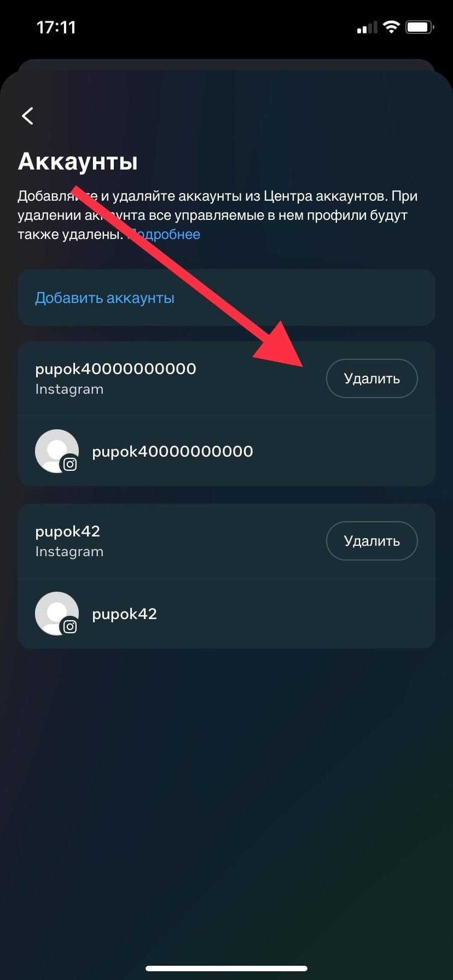Open the pupok40000000000 profile row

[x=226, y=451]
